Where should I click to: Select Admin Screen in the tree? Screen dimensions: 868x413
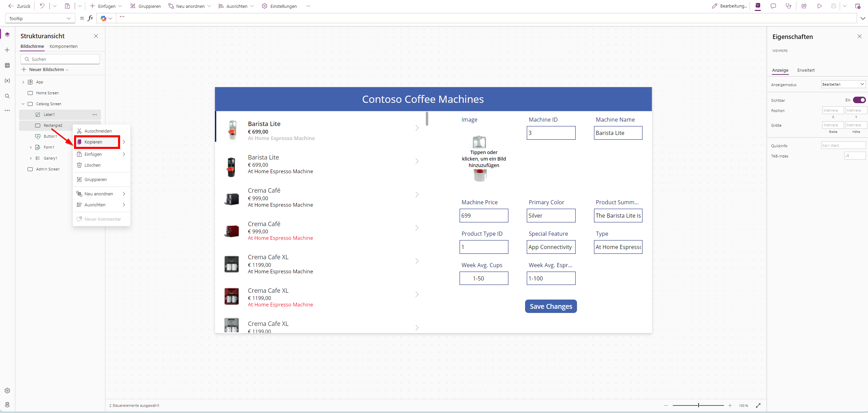[x=47, y=169]
